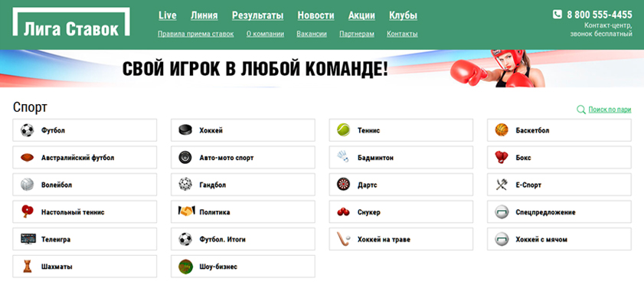Click the hockey puck icon for Хоккей
644x282 pixels.
tap(185, 130)
